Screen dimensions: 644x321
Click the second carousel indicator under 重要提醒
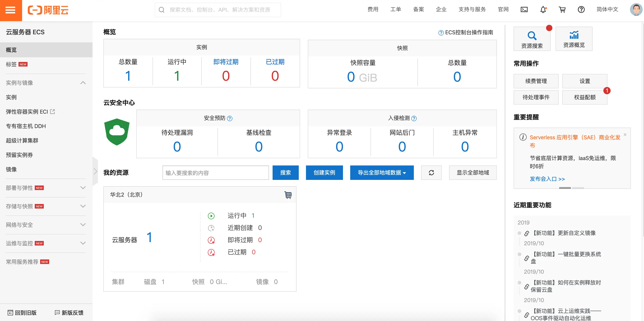578,188
